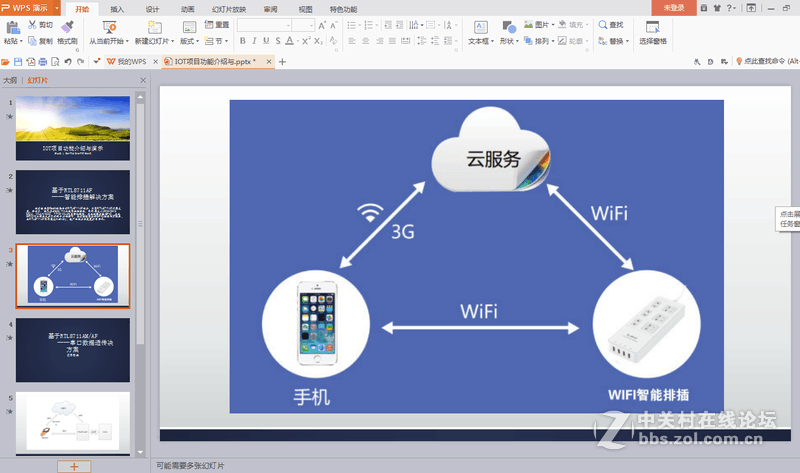This screenshot has width=800, height=473.
Task: Switch to the 大纲 (Outline) pane
Action: [10, 80]
